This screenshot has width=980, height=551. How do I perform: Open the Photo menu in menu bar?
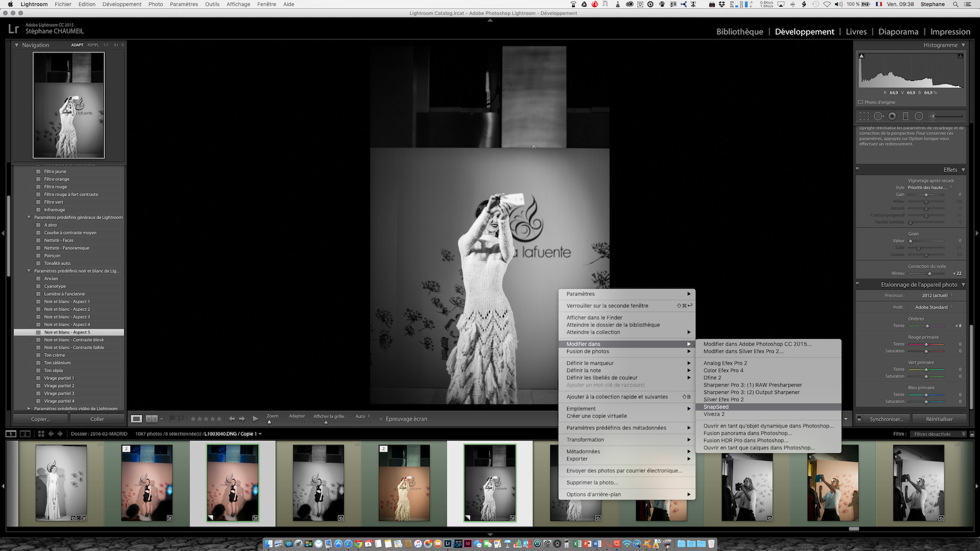(x=155, y=4)
